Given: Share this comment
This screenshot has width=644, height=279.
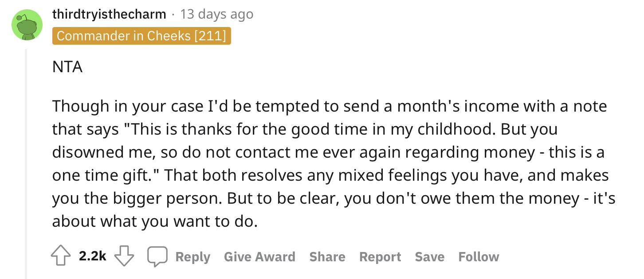Looking at the screenshot, I should tap(327, 257).
